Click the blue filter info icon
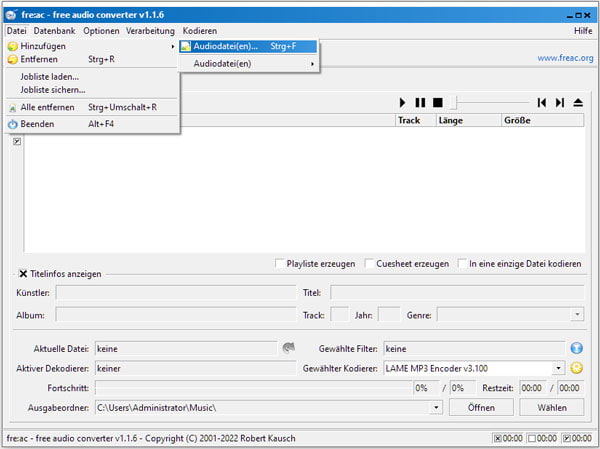 576,349
